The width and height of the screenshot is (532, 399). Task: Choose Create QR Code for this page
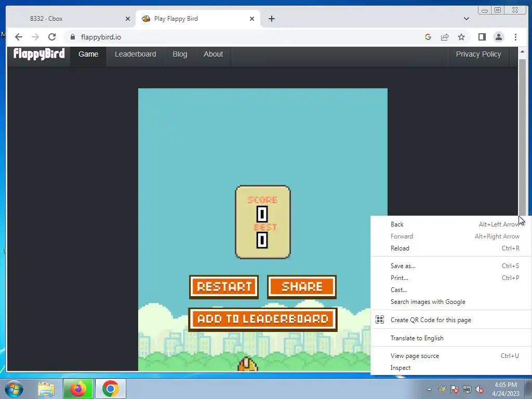coord(451,320)
